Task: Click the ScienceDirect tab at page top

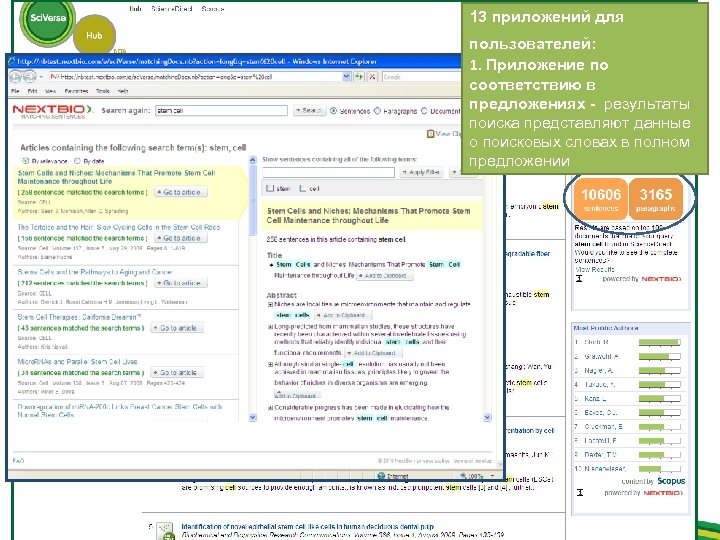Action: pos(171,9)
